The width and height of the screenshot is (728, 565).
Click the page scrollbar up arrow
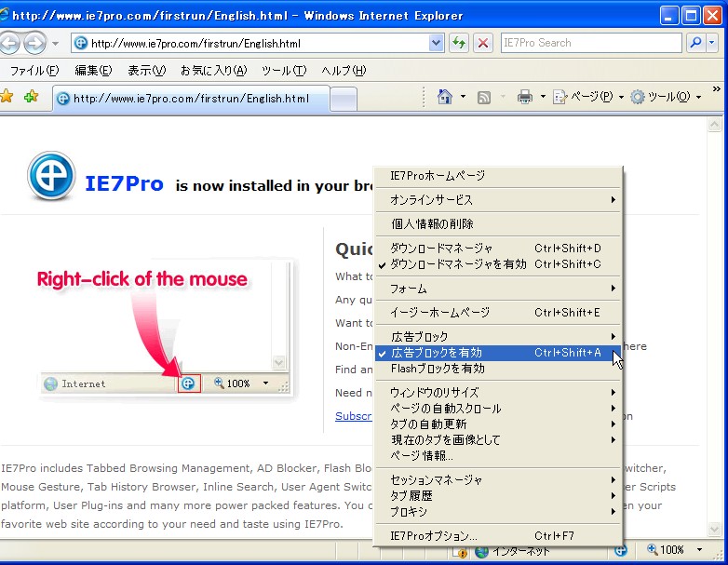tap(714, 125)
